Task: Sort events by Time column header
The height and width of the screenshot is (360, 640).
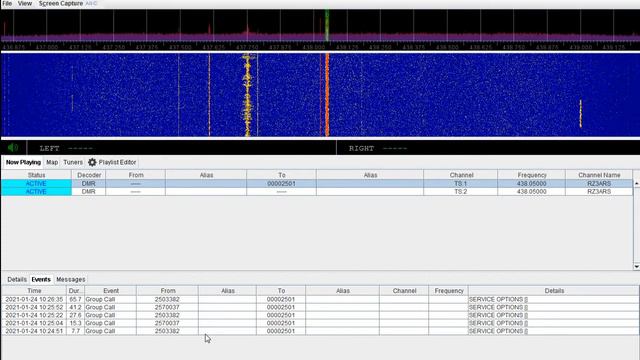Action: coord(34,291)
